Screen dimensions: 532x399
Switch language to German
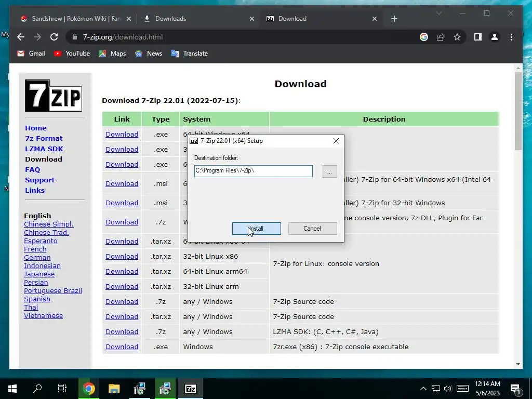point(37,258)
